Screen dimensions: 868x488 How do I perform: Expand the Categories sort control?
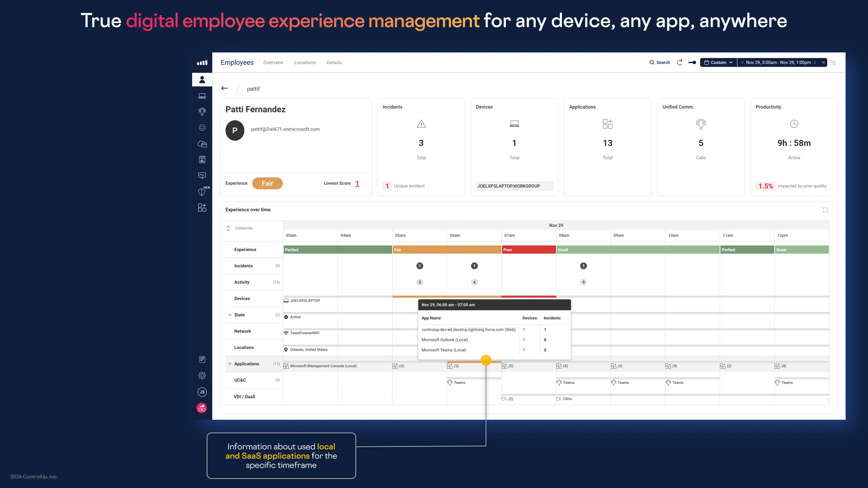coord(228,228)
